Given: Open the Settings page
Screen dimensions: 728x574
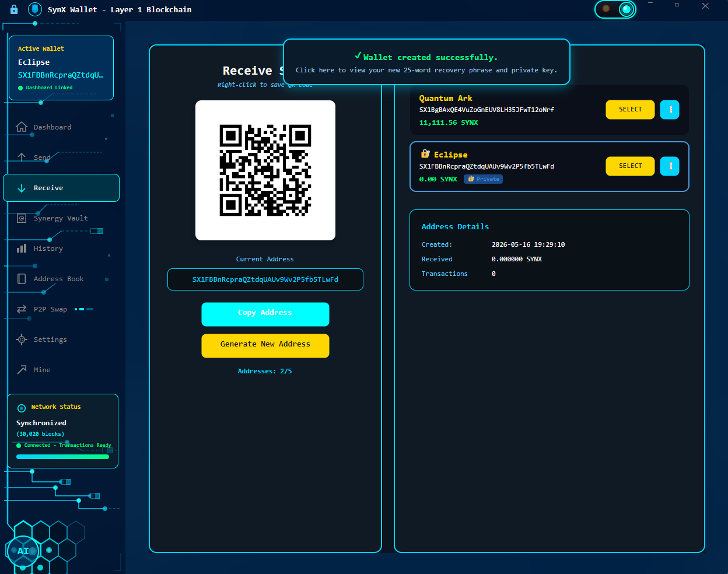Looking at the screenshot, I should pyautogui.click(x=61, y=339).
